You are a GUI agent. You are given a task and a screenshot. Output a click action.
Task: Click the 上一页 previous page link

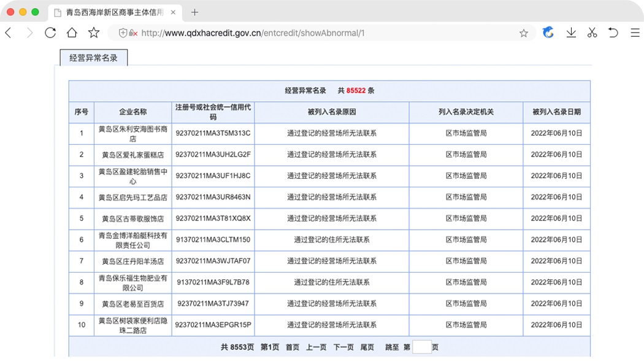click(x=316, y=347)
